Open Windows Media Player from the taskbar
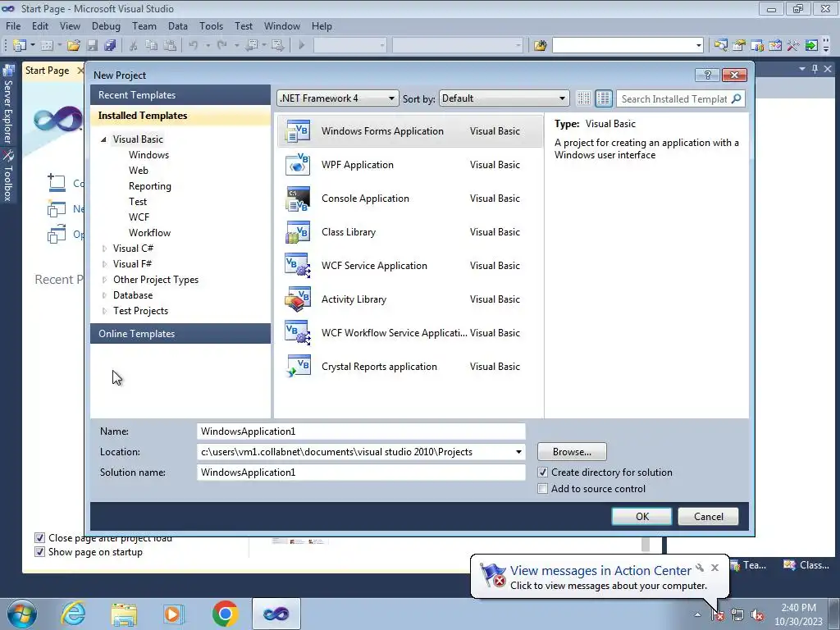This screenshot has height=630, width=840. [173, 614]
